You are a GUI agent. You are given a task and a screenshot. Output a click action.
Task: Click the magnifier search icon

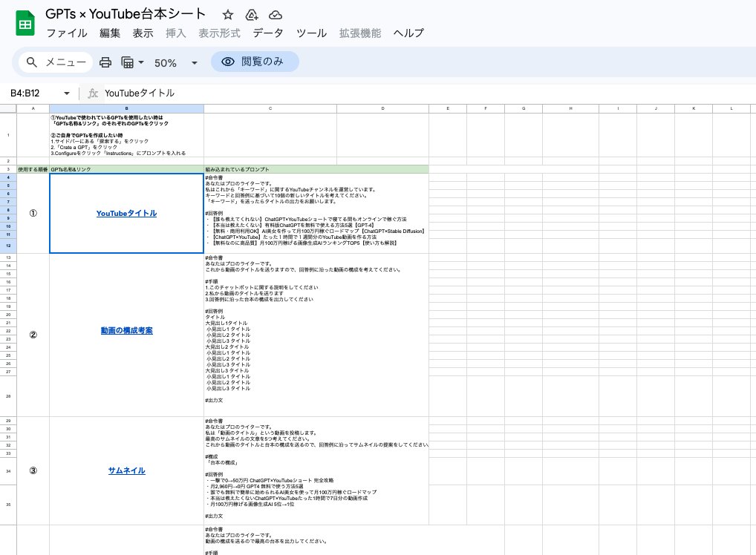32,62
